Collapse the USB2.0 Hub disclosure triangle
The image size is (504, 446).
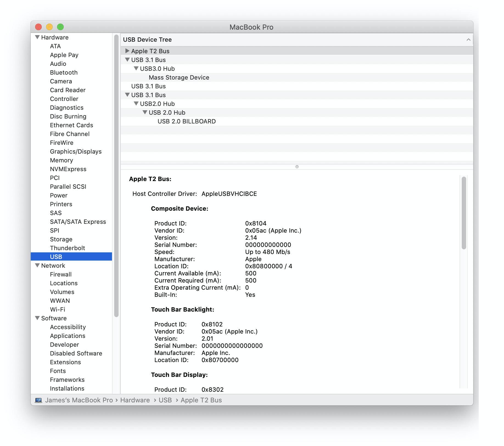pyautogui.click(x=136, y=104)
